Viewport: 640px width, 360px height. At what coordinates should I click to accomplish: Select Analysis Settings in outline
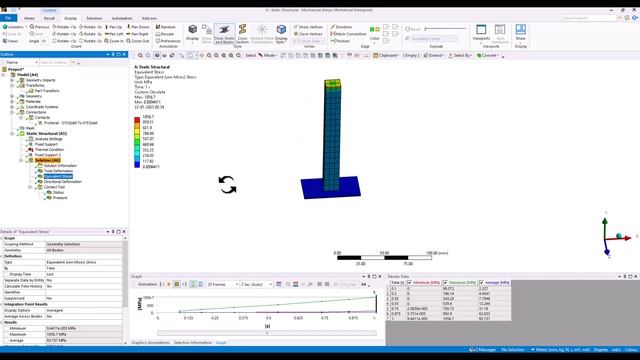click(49, 139)
